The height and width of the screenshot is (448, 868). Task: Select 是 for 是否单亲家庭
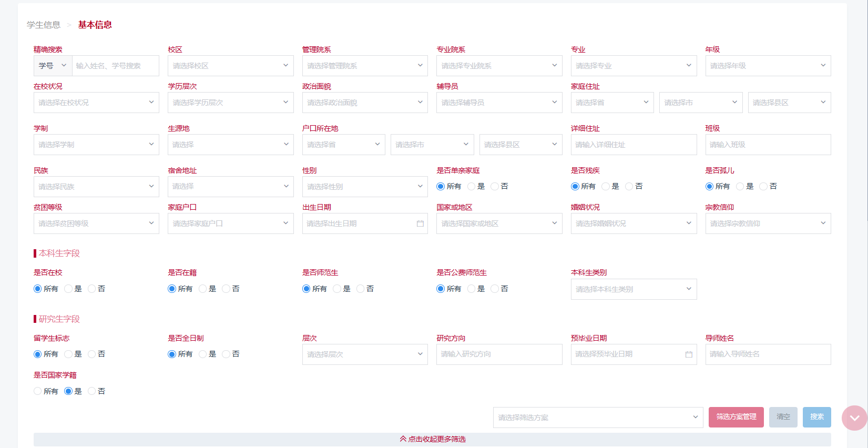(471, 187)
